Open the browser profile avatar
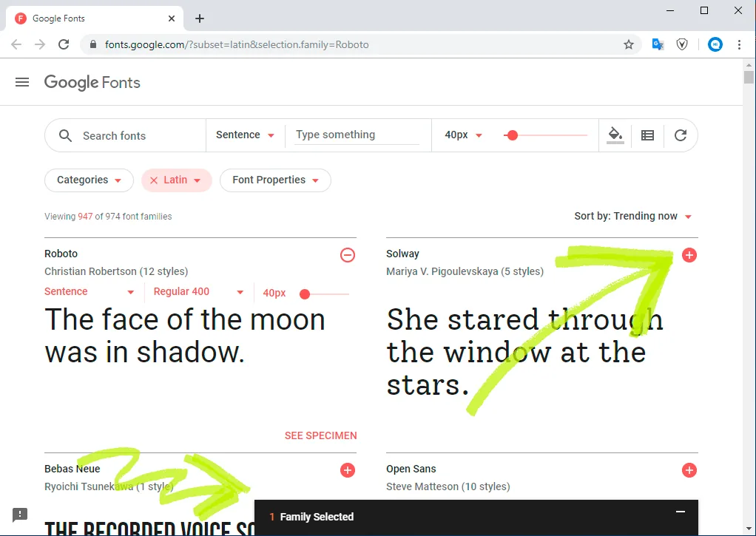The width and height of the screenshot is (756, 536). [x=715, y=45]
